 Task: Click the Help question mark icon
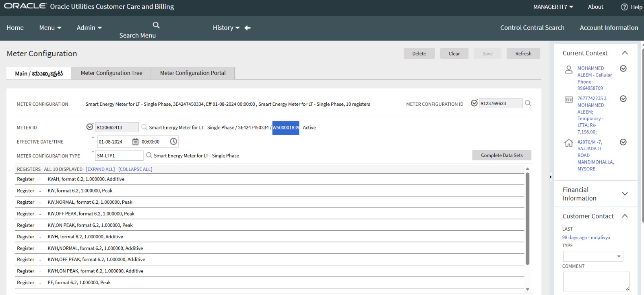coord(624,7)
